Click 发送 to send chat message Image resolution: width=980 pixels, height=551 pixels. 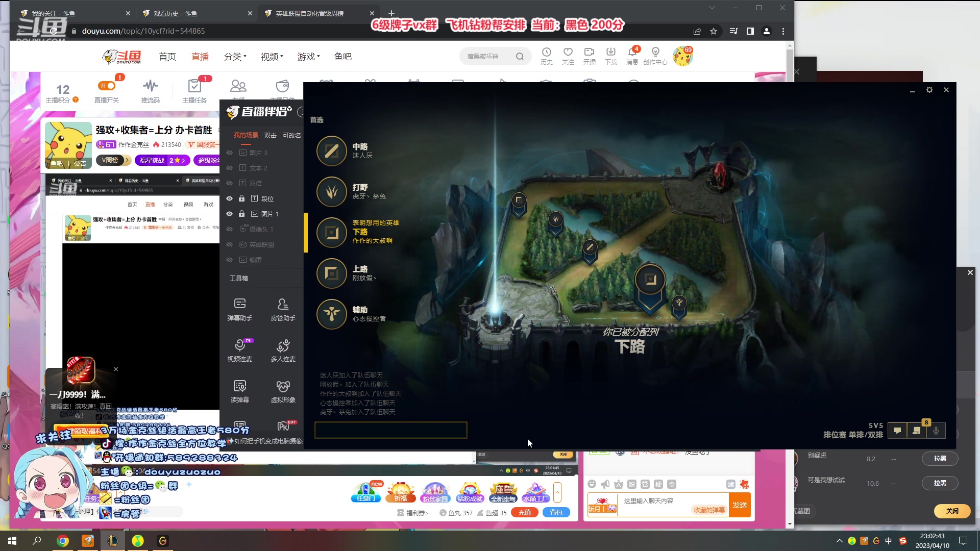coord(740,505)
